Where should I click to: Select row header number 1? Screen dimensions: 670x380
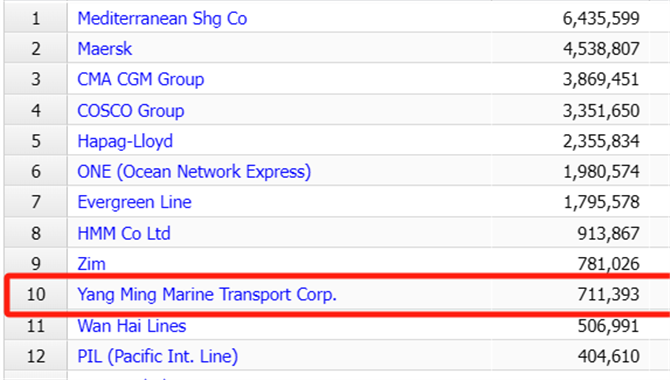click(x=36, y=18)
